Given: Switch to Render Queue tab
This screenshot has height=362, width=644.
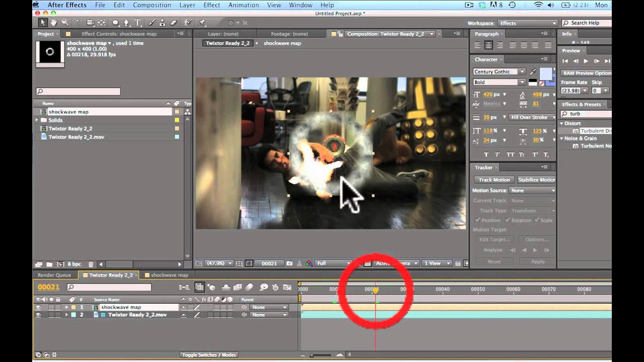Looking at the screenshot, I should pyautogui.click(x=54, y=275).
